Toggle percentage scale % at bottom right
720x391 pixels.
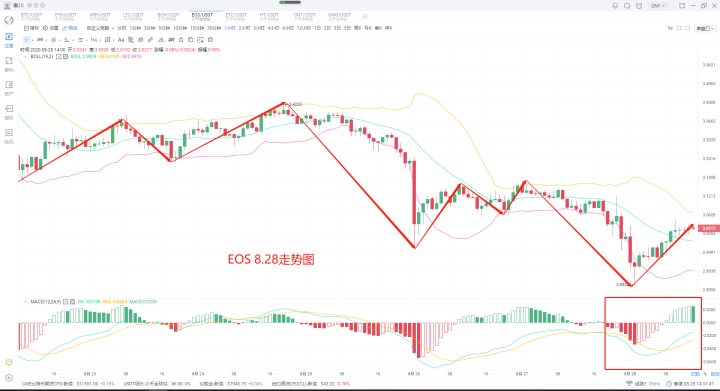point(705,374)
